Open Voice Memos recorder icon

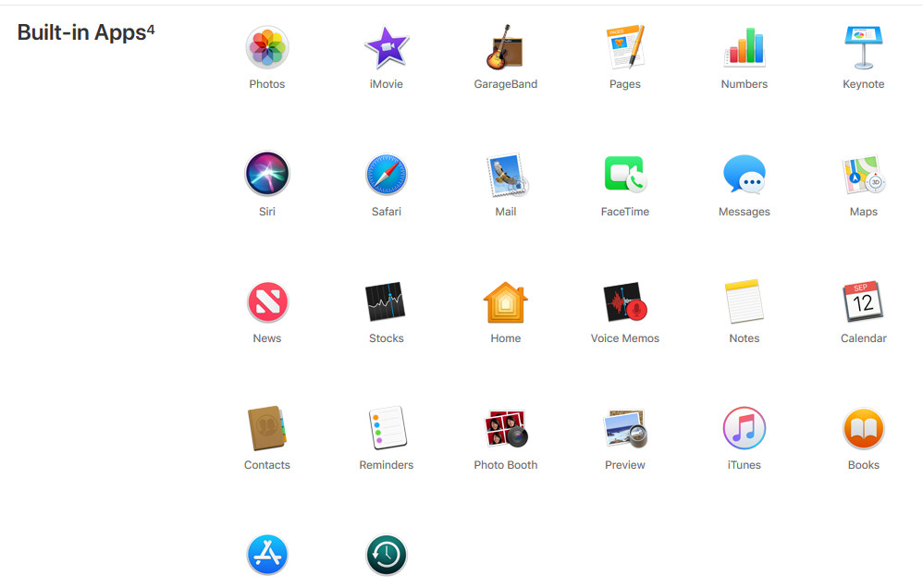coord(624,301)
